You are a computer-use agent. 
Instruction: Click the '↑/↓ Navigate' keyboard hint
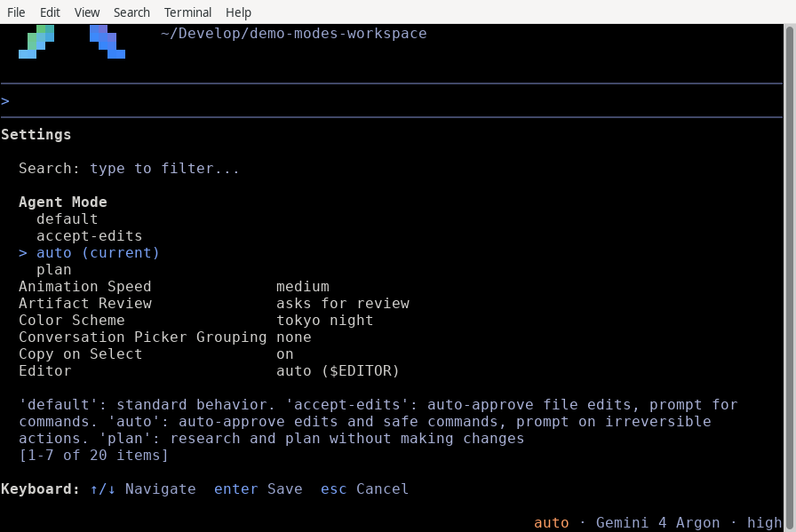point(143,488)
